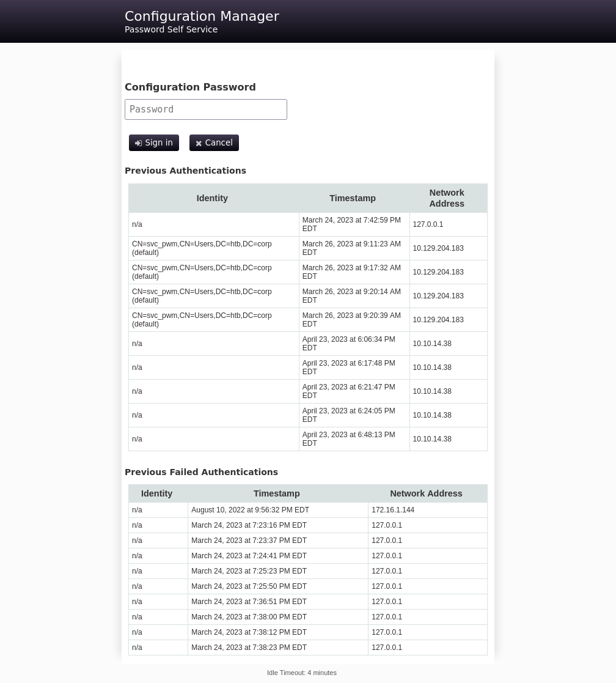Select the August 10, 2022 timestamp entry
The height and width of the screenshot is (683, 616).
(250, 510)
